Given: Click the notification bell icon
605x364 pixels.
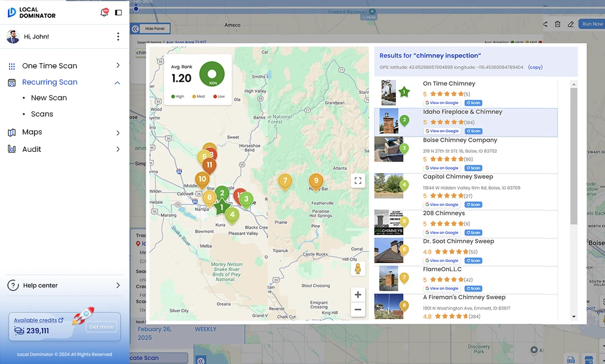Looking at the screenshot, I should point(104,12).
